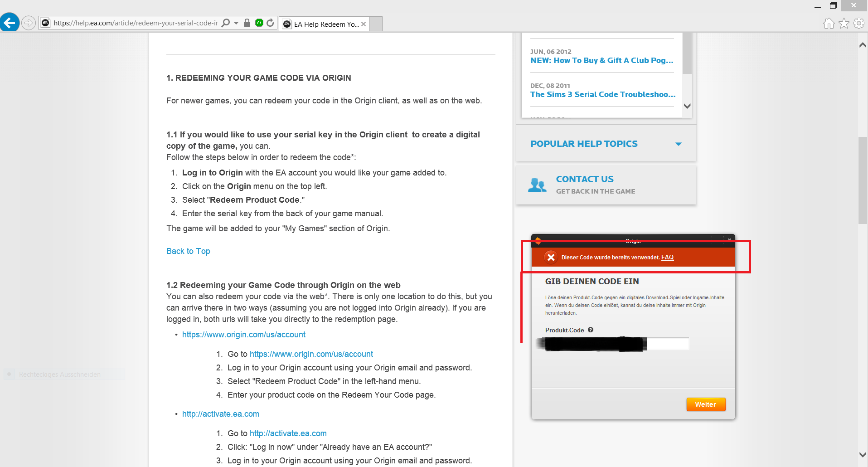Click the POPULAR HELP TOPICS heading
This screenshot has width=868, height=467.
pos(584,144)
